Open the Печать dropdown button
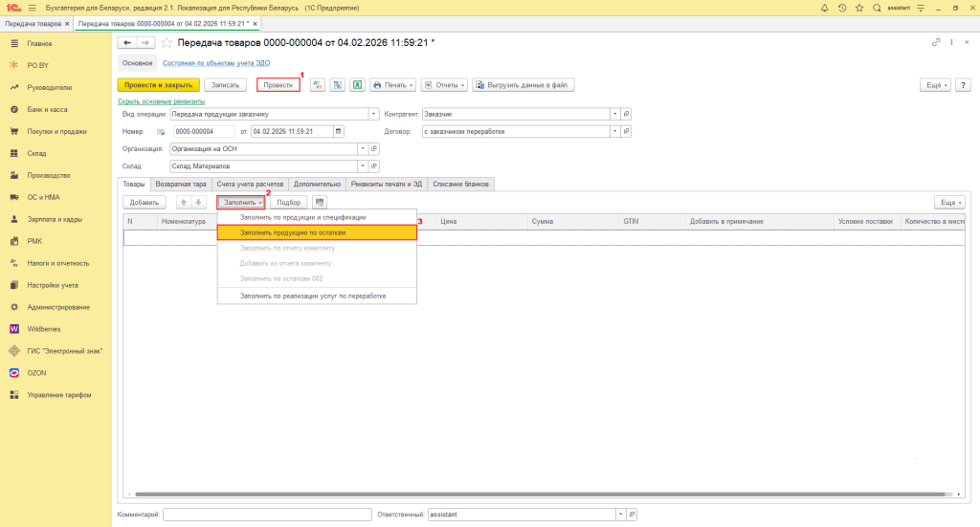Screen dimensions: 980x527 tap(392, 85)
